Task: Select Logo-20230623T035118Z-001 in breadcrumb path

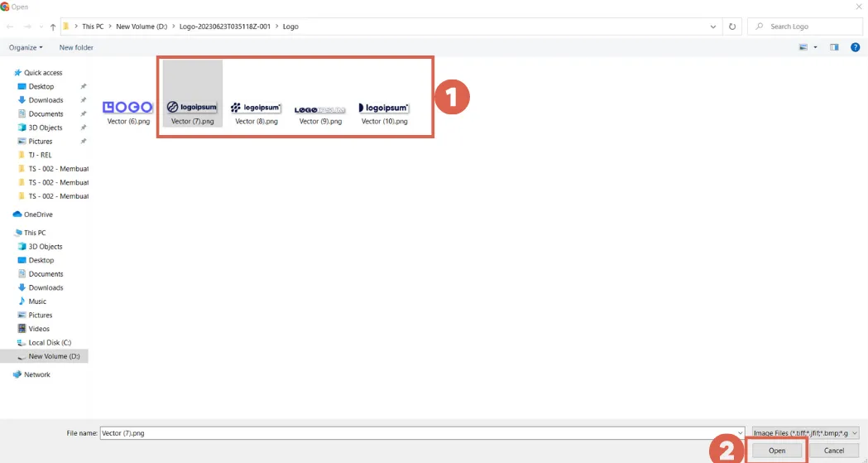Action: (x=225, y=27)
